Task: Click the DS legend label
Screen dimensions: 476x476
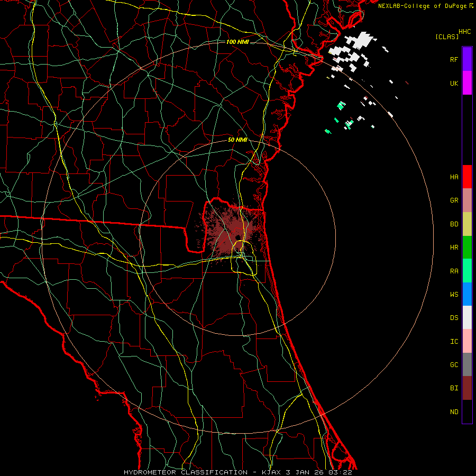Action: pyautogui.click(x=454, y=317)
